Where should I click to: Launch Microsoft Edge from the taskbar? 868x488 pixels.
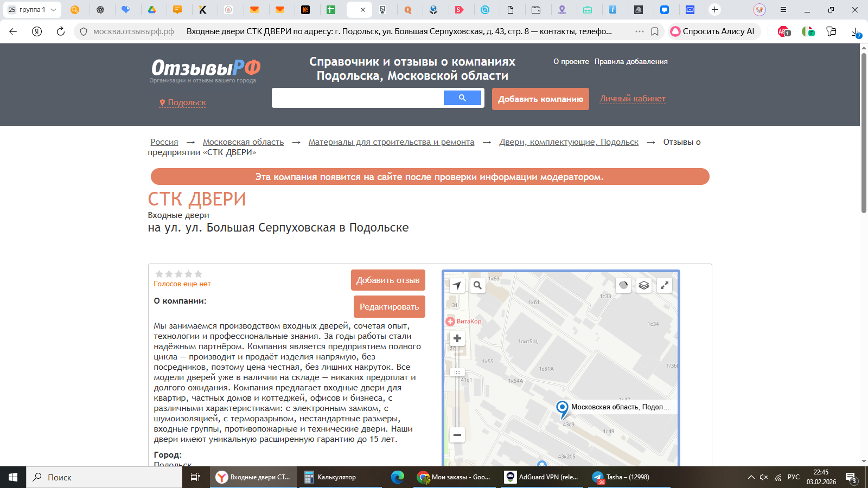398,477
